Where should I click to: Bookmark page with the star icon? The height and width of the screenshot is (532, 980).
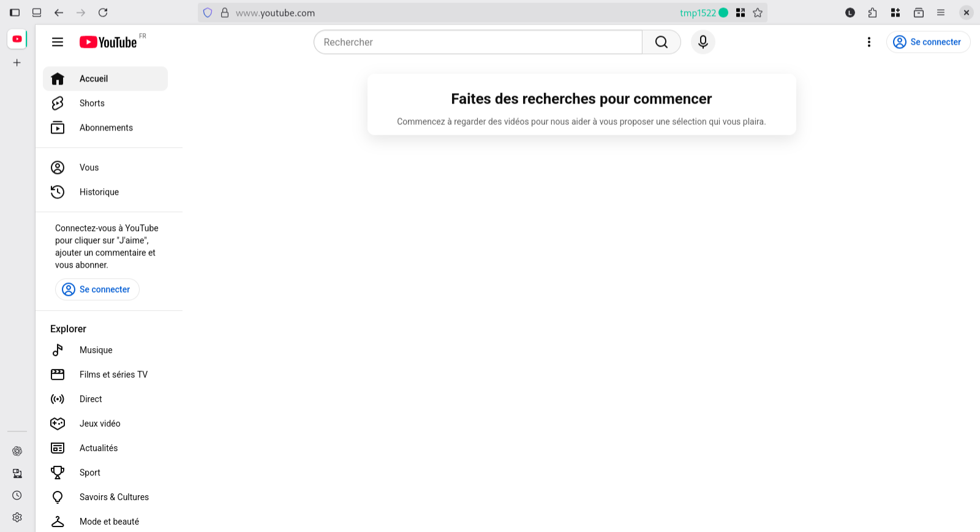click(x=758, y=13)
